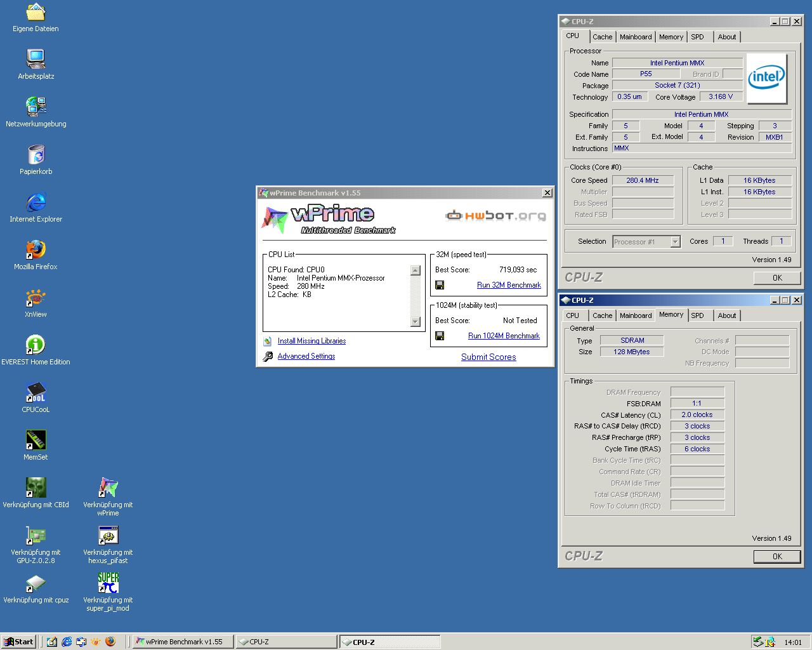Screen dimensions: 812x650
Task: Click the CPU List scroll down arrow
Action: (x=416, y=322)
